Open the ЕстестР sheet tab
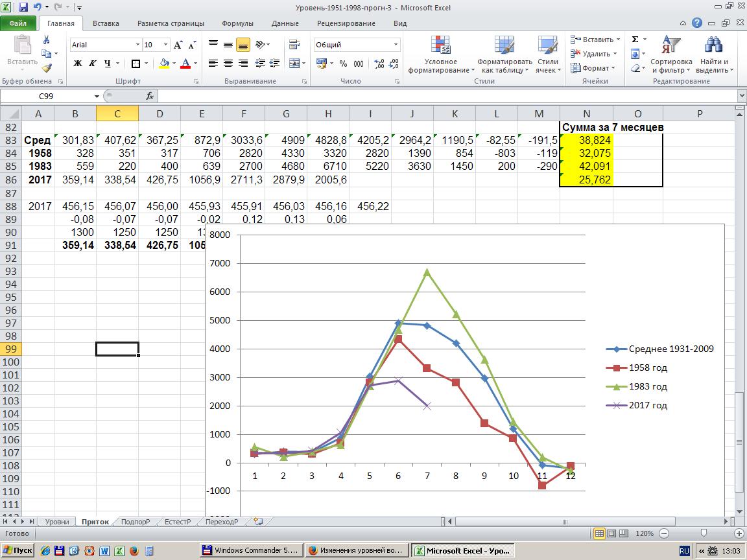 177,521
